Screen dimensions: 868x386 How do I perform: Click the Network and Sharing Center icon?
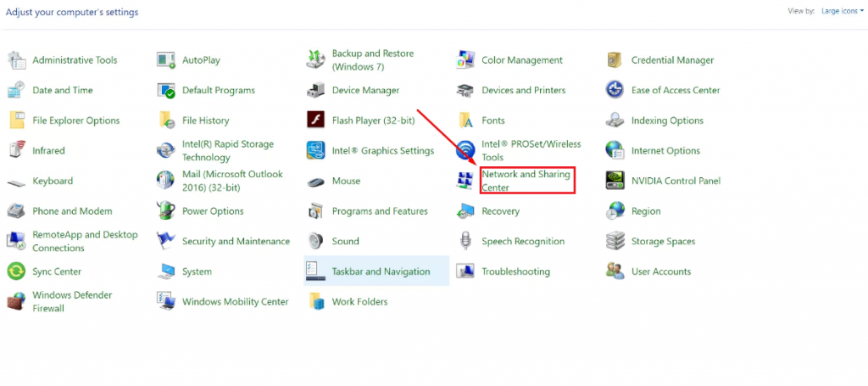tap(465, 181)
